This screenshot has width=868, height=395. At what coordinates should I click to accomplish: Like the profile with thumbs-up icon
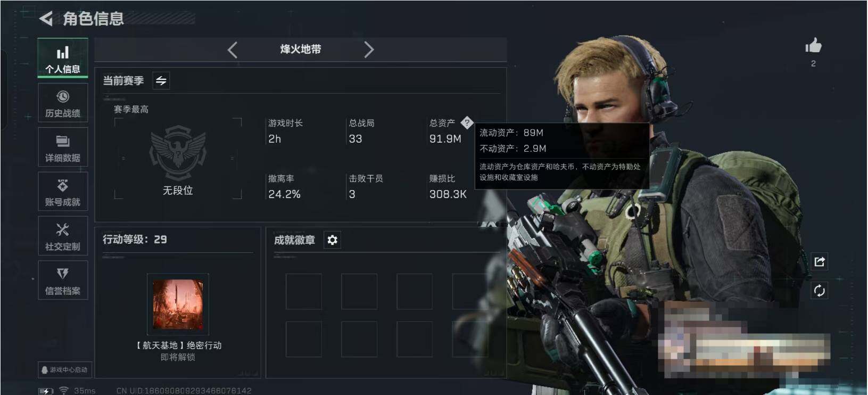813,46
